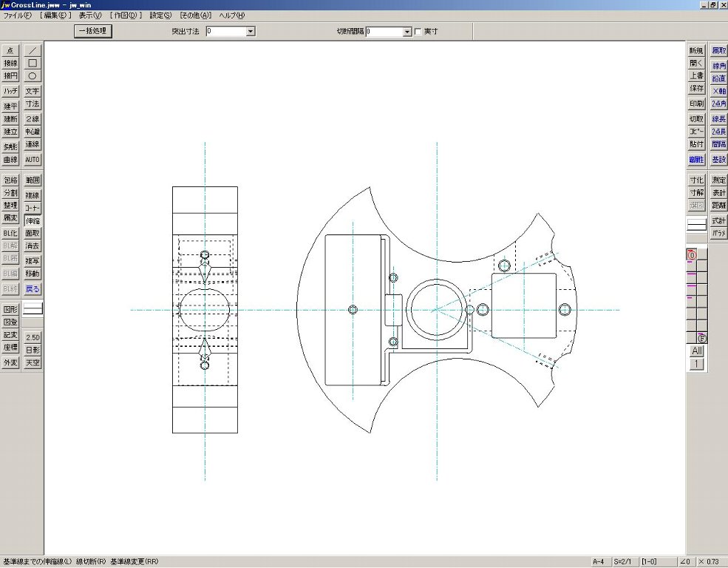
Task: Select the line (／) drawing tool
Action: pyautogui.click(x=33, y=50)
